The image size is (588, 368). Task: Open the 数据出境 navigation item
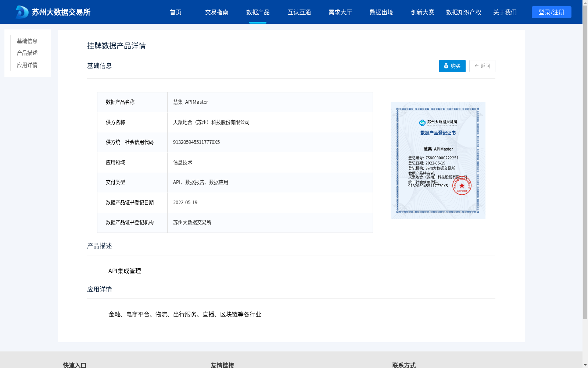click(381, 12)
